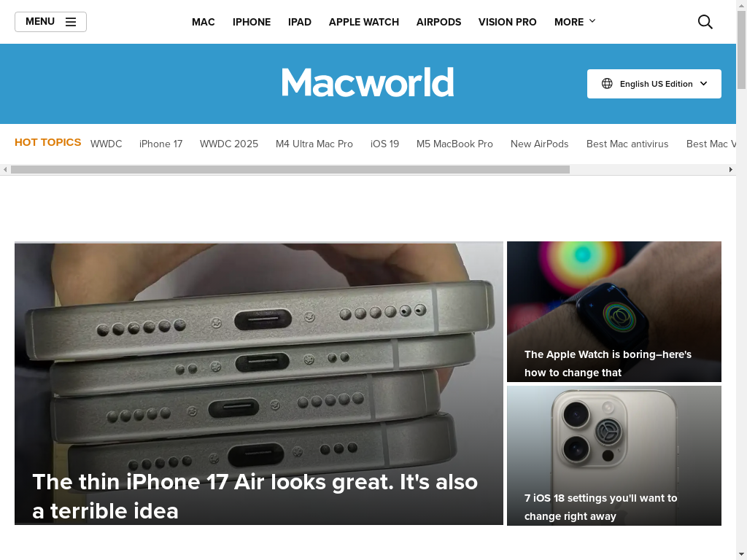Expand the MORE navigation dropdown
The height and width of the screenshot is (560, 747).
575,22
